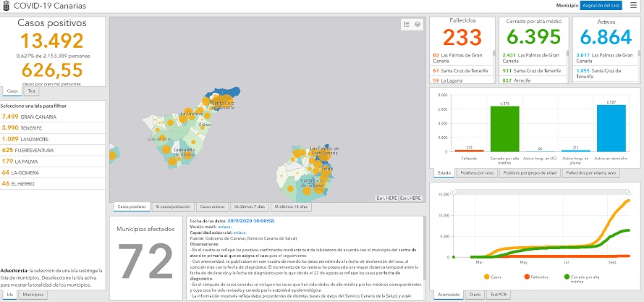
Task: Switch to the Test tab under positive cases
Action: click(x=32, y=92)
